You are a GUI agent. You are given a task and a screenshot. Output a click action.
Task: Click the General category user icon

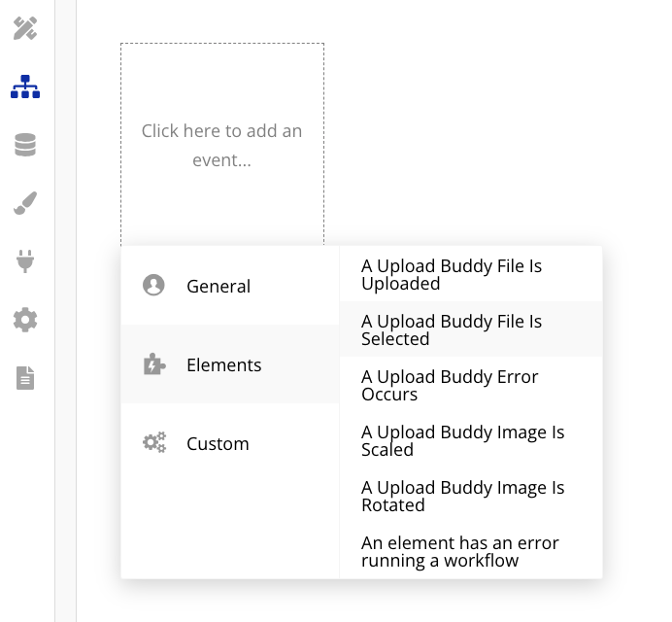(153, 286)
